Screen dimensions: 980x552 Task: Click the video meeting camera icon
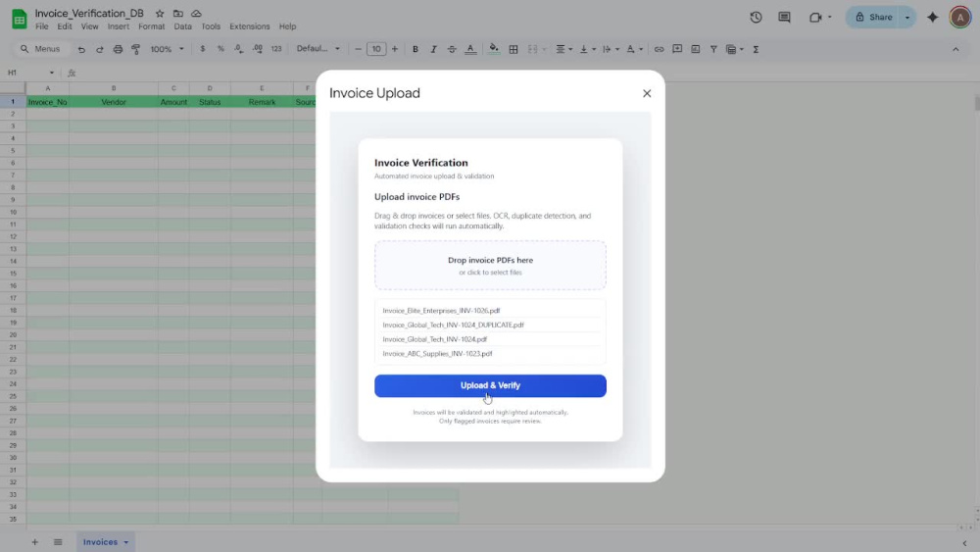point(815,18)
